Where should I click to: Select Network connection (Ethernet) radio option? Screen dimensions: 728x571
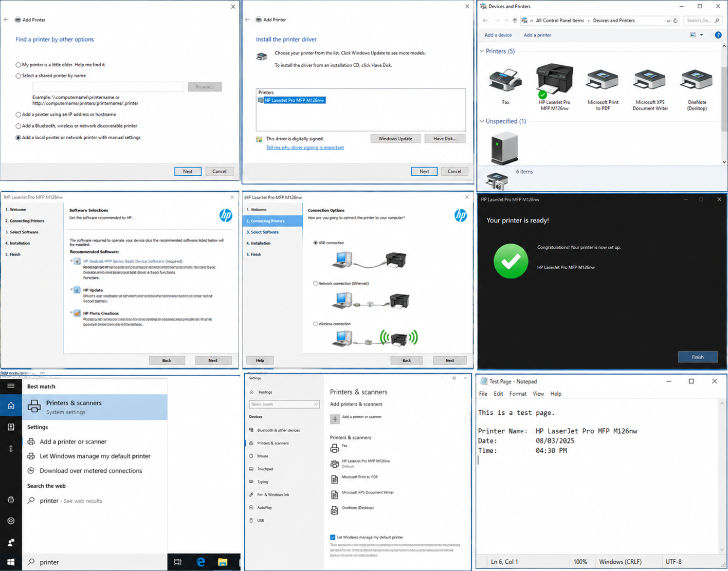click(315, 283)
